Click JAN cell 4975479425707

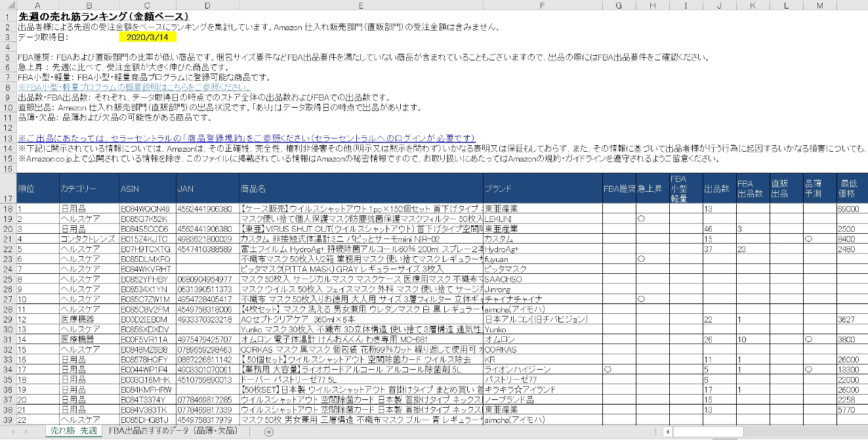tap(207, 340)
